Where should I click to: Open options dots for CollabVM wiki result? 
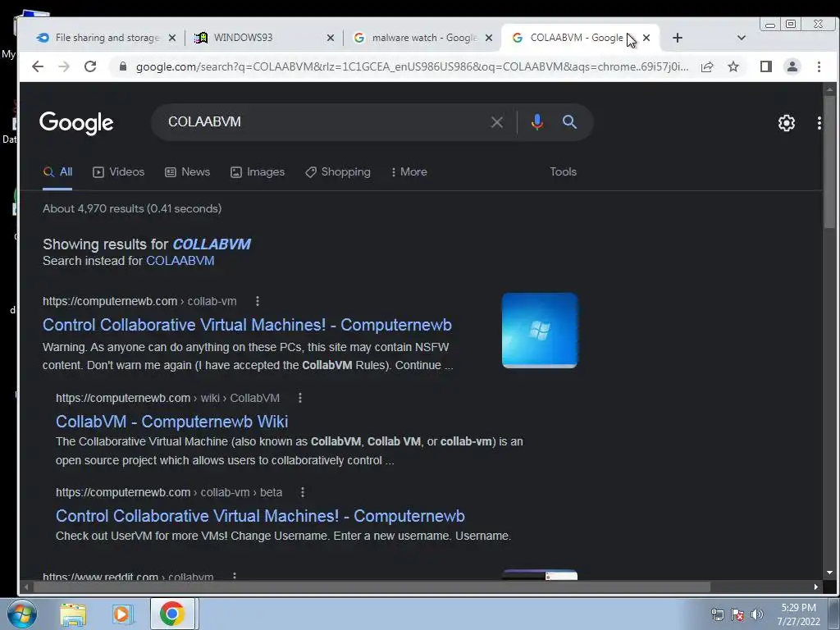pos(300,398)
